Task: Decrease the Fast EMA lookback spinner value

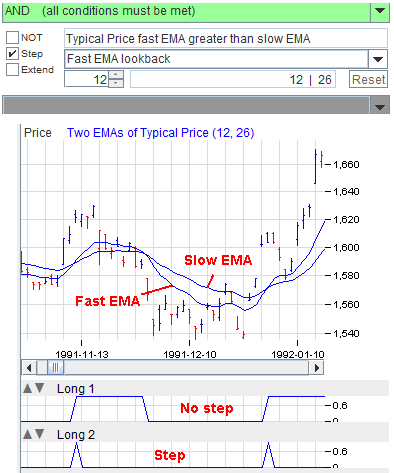Action: [116, 83]
